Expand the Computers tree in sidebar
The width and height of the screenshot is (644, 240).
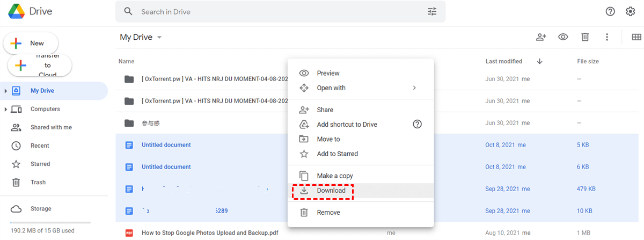pyautogui.click(x=6, y=109)
